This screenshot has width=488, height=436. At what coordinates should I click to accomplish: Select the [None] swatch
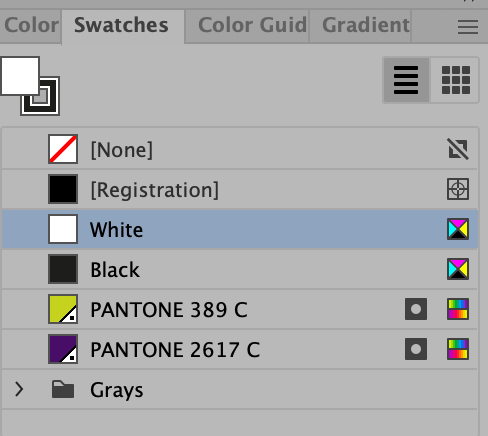click(240, 149)
